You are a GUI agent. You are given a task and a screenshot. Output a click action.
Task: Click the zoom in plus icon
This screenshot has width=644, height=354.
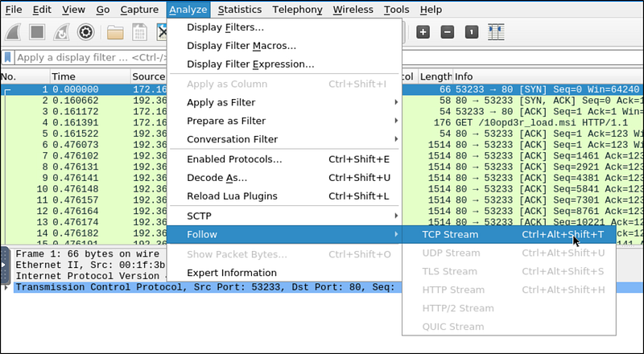tap(423, 32)
